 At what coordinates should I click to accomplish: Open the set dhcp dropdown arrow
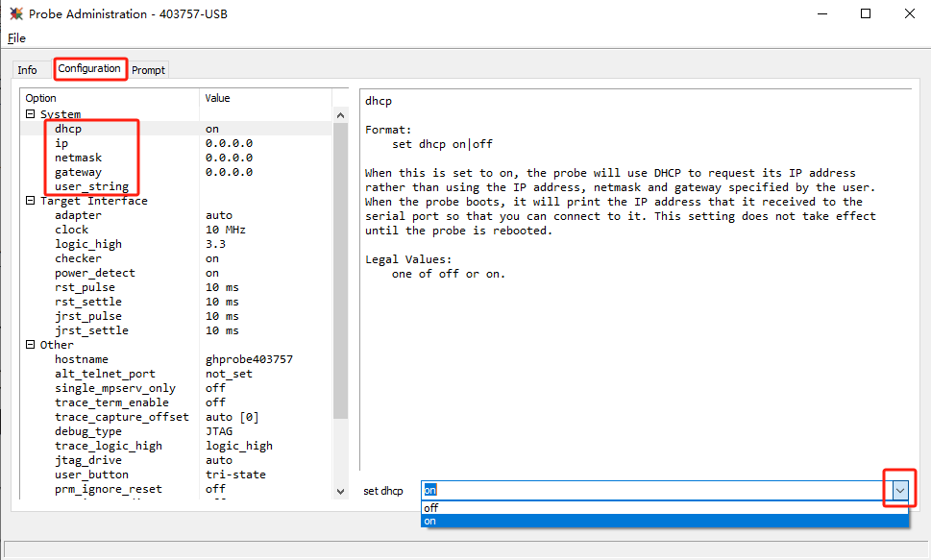899,491
